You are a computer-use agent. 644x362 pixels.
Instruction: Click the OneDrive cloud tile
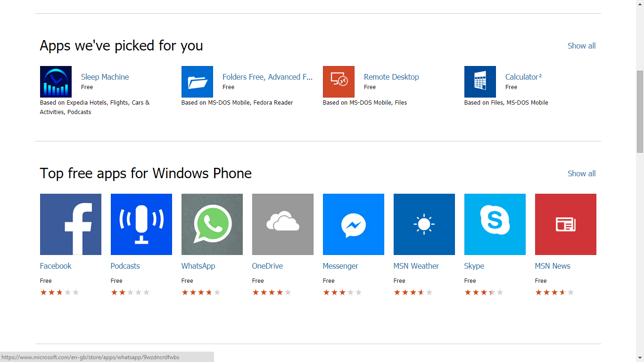click(283, 224)
